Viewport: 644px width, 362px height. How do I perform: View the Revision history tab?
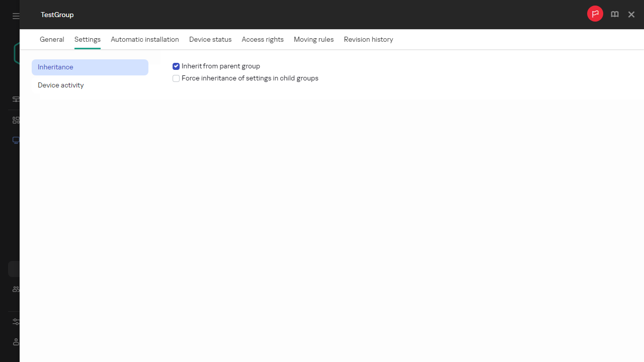click(x=368, y=39)
